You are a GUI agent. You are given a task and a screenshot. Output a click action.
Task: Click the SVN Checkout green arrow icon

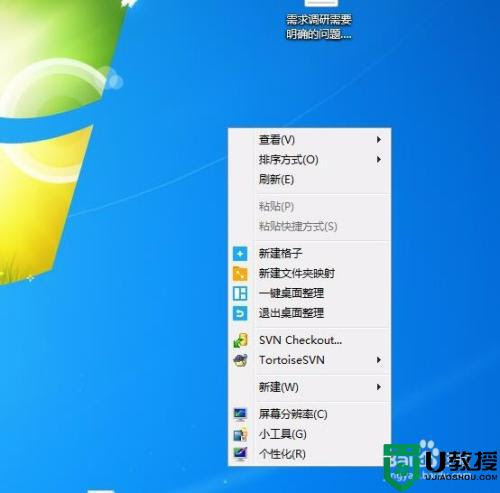(x=240, y=340)
